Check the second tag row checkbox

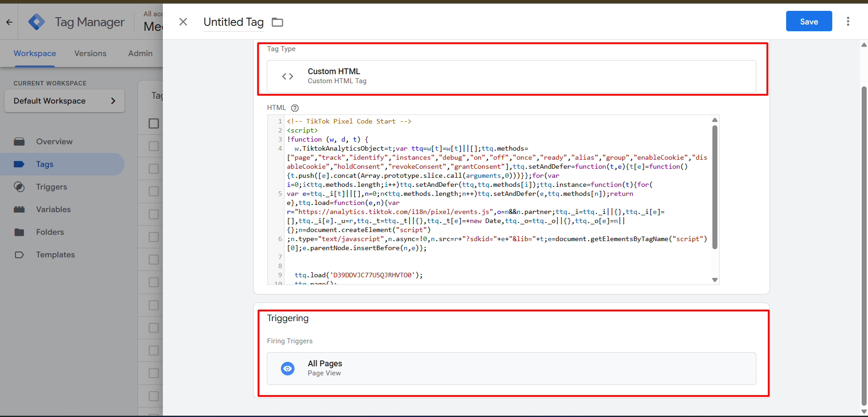click(x=154, y=169)
